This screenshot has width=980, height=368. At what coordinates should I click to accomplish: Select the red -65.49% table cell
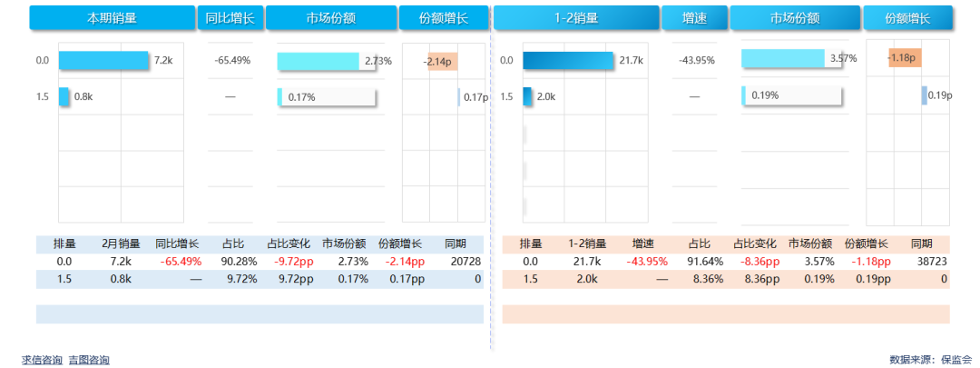[x=181, y=262]
